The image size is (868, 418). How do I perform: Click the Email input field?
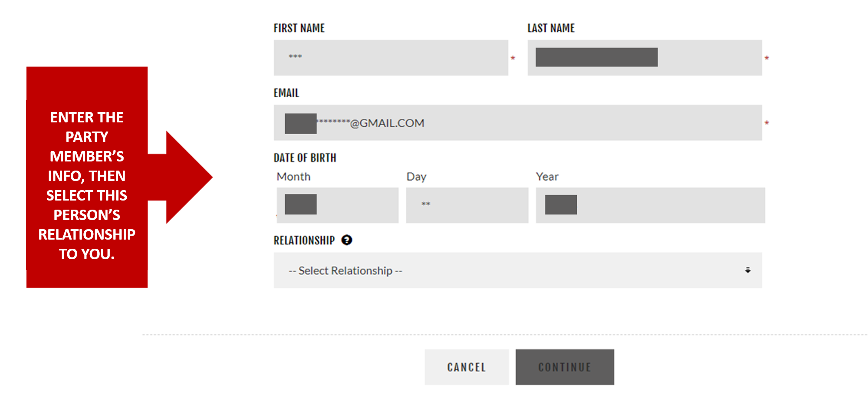518,123
